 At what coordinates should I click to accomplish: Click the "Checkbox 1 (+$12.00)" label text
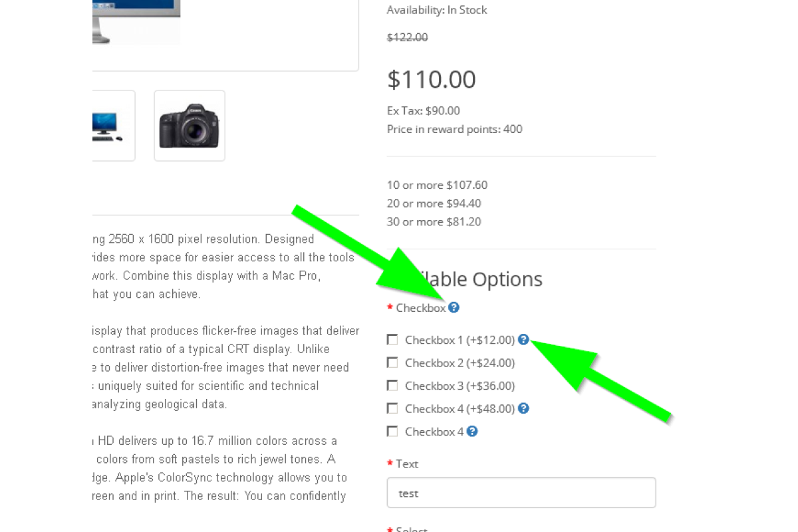[x=460, y=340]
